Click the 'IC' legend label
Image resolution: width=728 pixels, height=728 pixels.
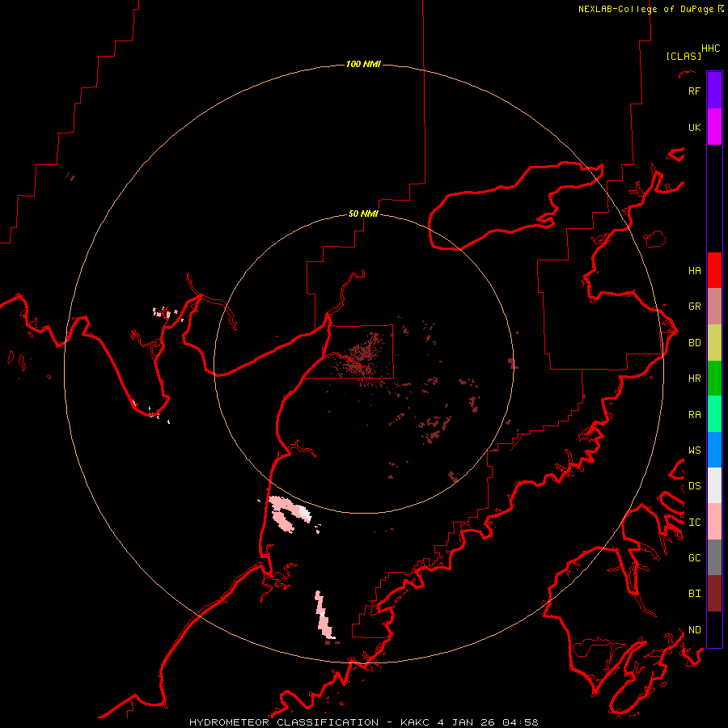click(x=694, y=523)
